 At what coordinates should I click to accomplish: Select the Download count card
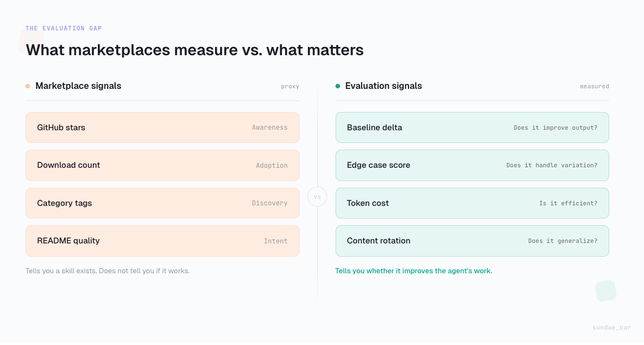[162, 165]
